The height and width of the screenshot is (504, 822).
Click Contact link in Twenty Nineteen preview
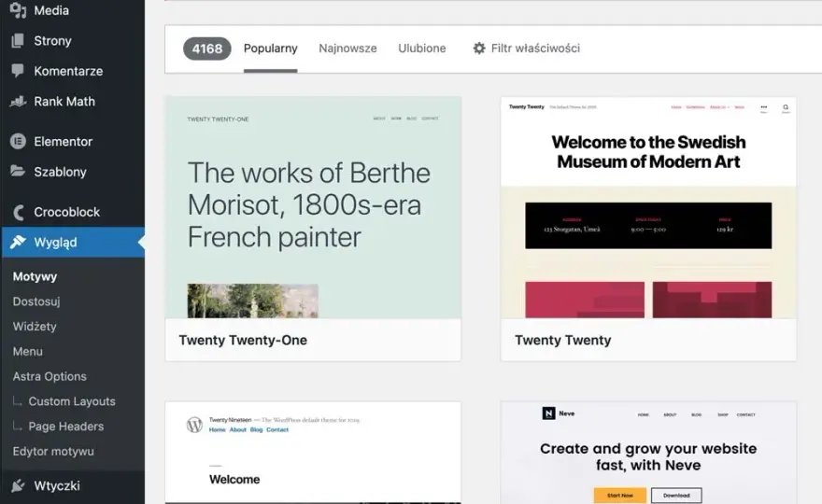(x=277, y=429)
